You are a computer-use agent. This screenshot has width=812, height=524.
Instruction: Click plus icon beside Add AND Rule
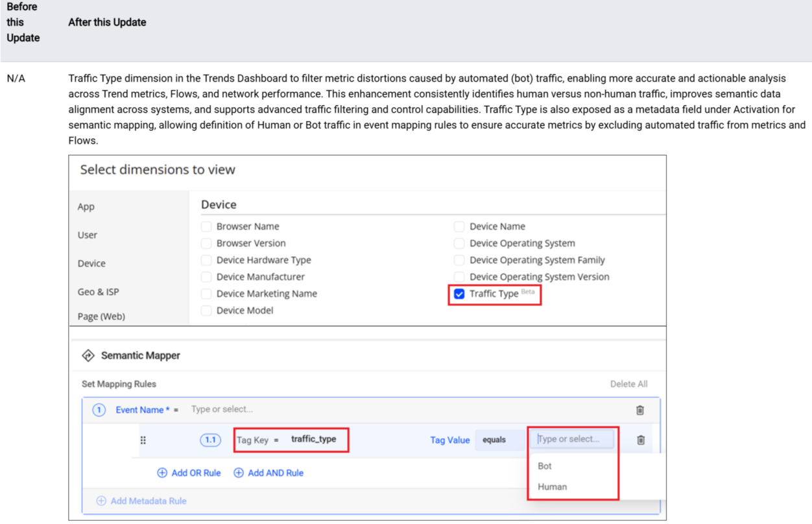pos(239,473)
